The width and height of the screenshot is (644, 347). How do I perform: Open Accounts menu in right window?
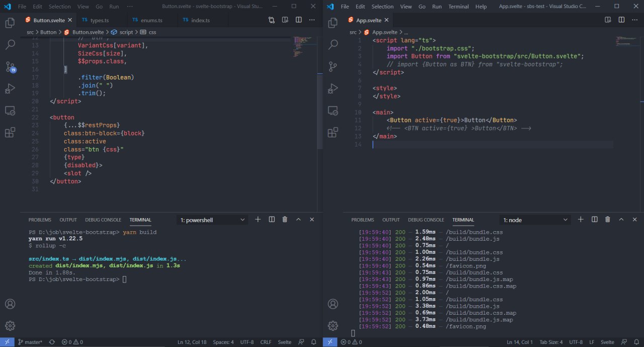point(333,304)
